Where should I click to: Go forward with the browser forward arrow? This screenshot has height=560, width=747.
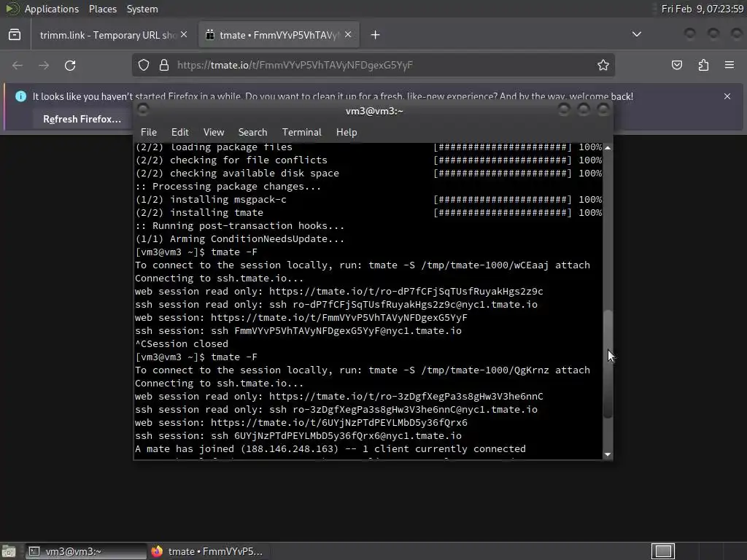(44, 65)
